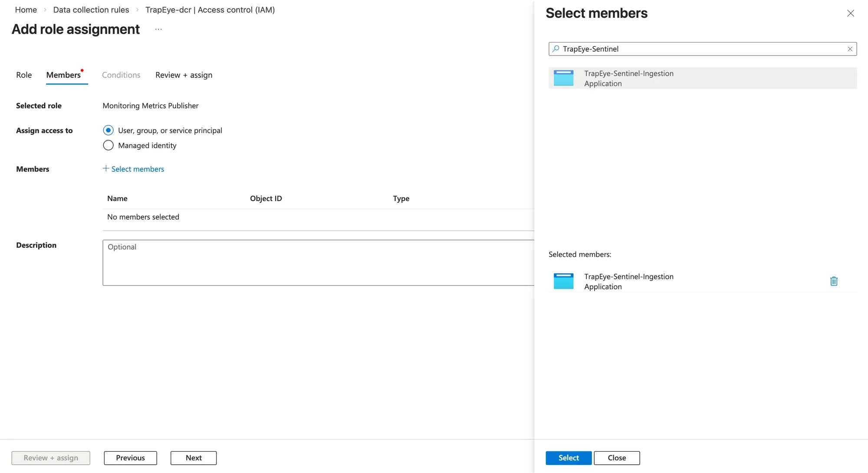Select User, group, or service principal option
The height and width of the screenshot is (473, 868).
(108, 130)
